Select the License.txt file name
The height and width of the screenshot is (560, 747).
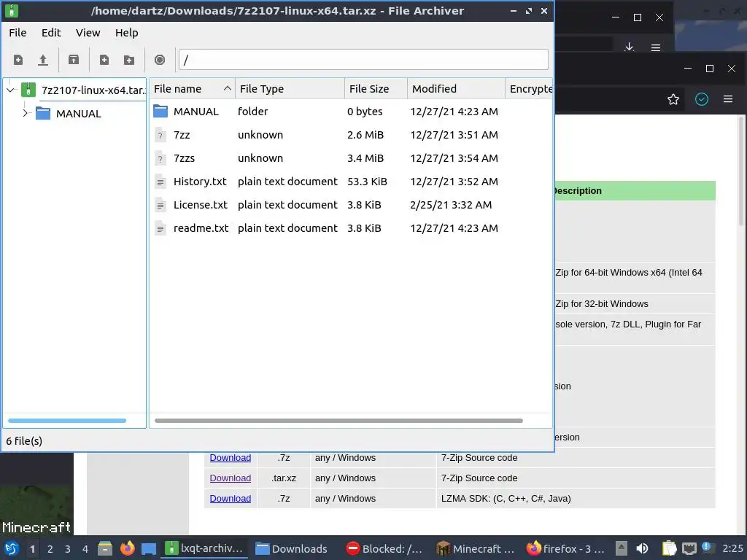point(201,205)
